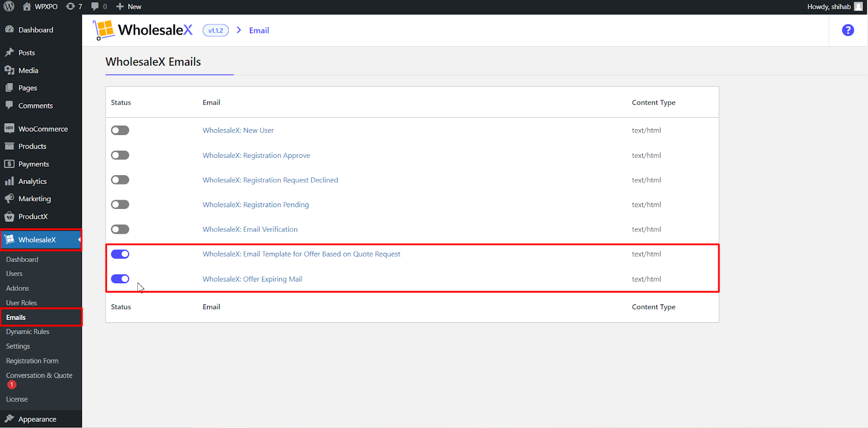This screenshot has height=428, width=868.
Task: Click the user avatar next to Howdy, shihab
Action: click(x=858, y=7)
